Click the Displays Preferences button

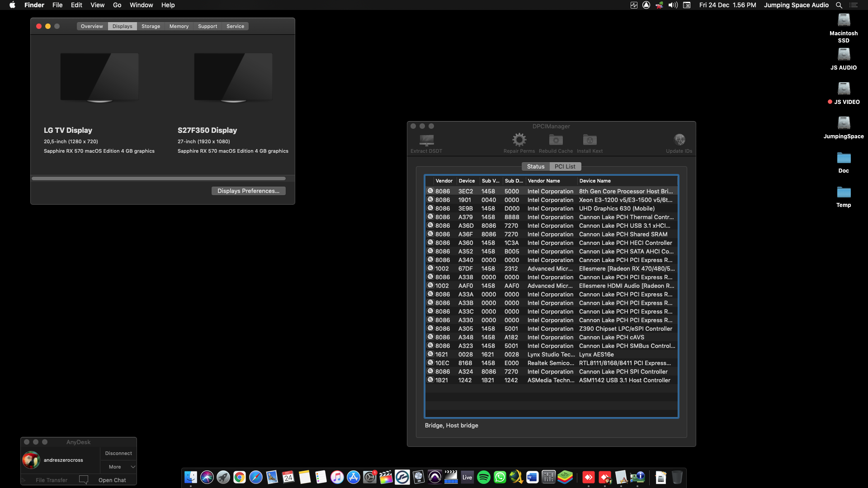[248, 191]
